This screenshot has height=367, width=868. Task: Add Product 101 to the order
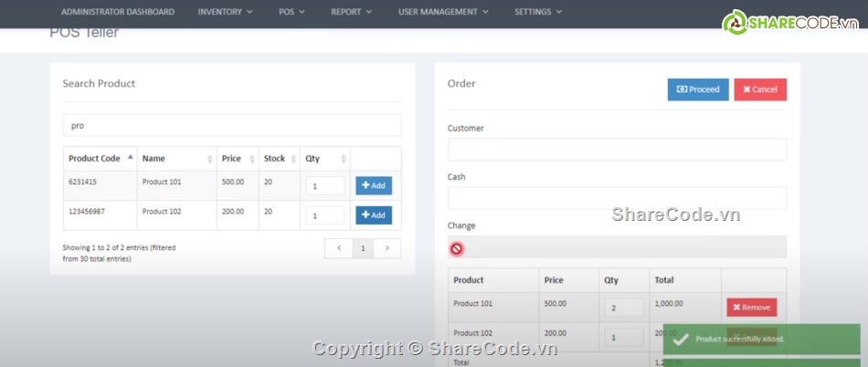tap(374, 185)
